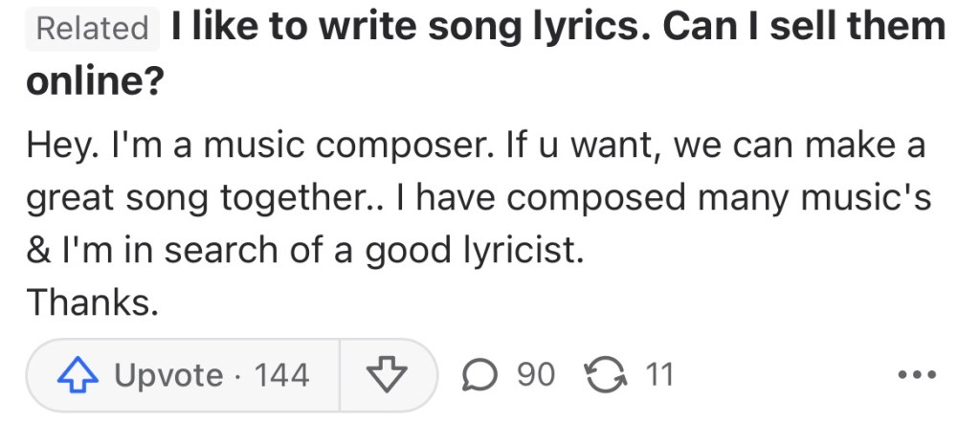Click the word Upvote in the button

[x=168, y=375]
